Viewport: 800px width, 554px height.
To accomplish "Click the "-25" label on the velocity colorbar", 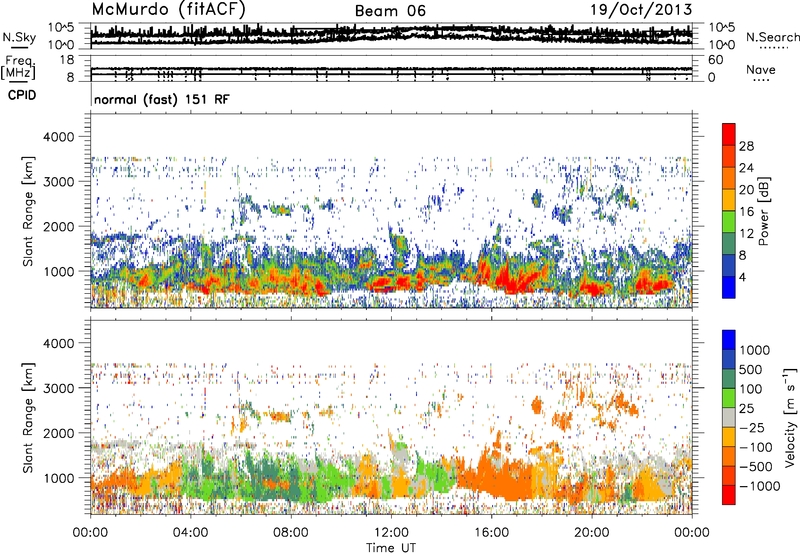I will pos(753,427).
